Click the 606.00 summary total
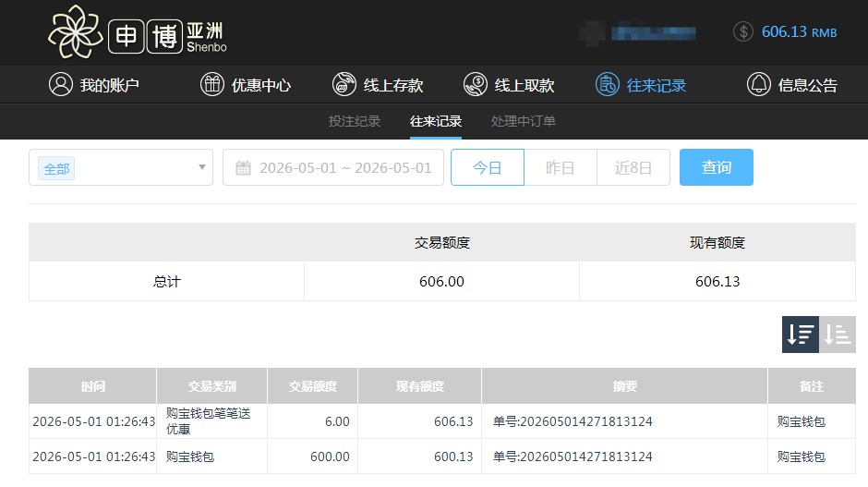The height and width of the screenshot is (487, 868). (441, 282)
